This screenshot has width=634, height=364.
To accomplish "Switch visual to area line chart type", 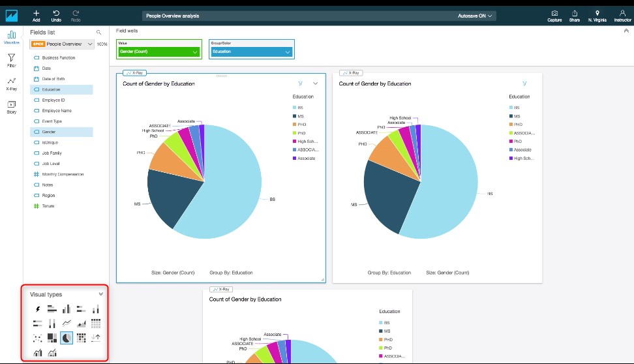I will (82, 323).
